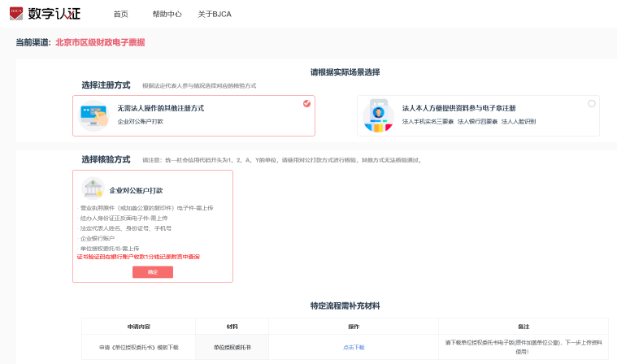
Task: Open the 关于BJCA page
Action: pyautogui.click(x=215, y=14)
